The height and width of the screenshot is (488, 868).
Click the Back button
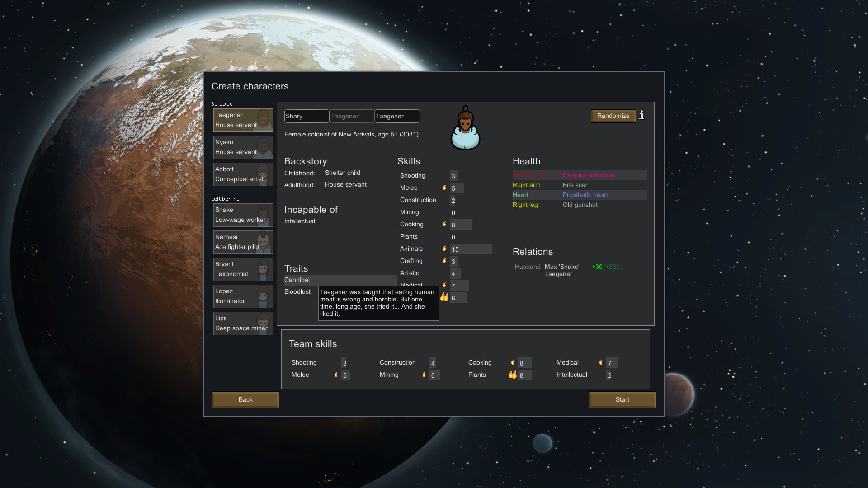click(x=245, y=399)
